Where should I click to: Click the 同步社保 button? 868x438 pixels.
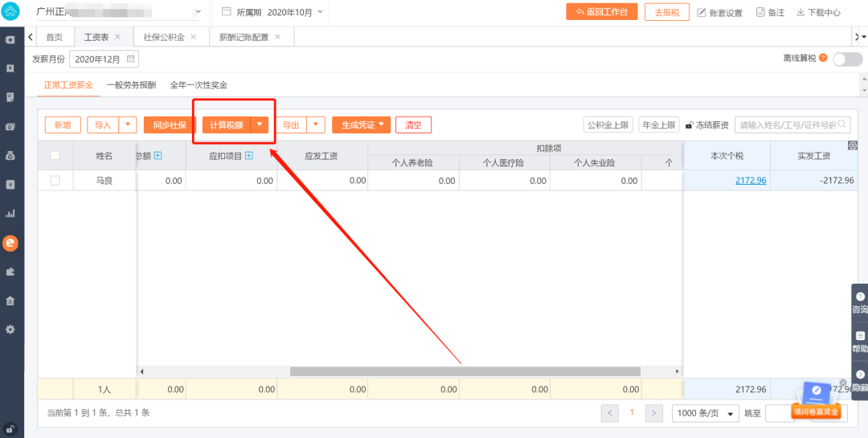170,125
